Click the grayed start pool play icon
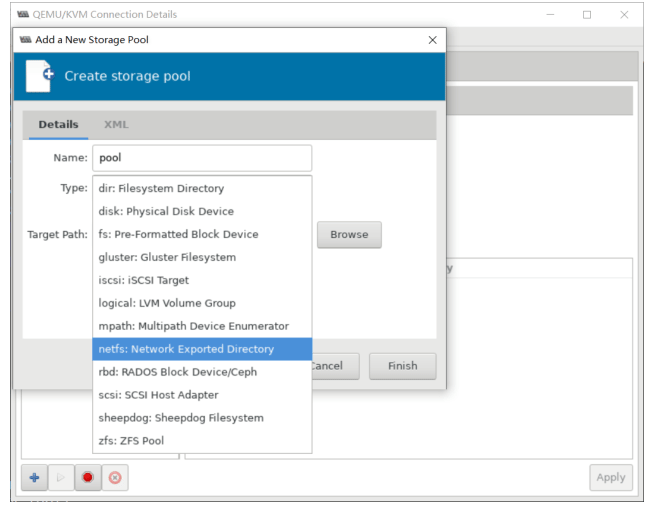Screen dimensions: 647x510 pyautogui.click(x=61, y=477)
